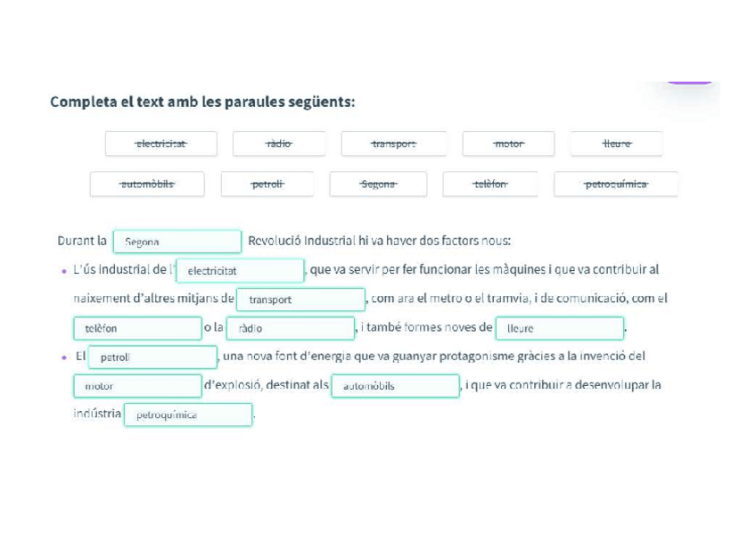Click the crossed-out 'telèfon' word chip
This screenshot has height=534, width=756.
point(490,185)
